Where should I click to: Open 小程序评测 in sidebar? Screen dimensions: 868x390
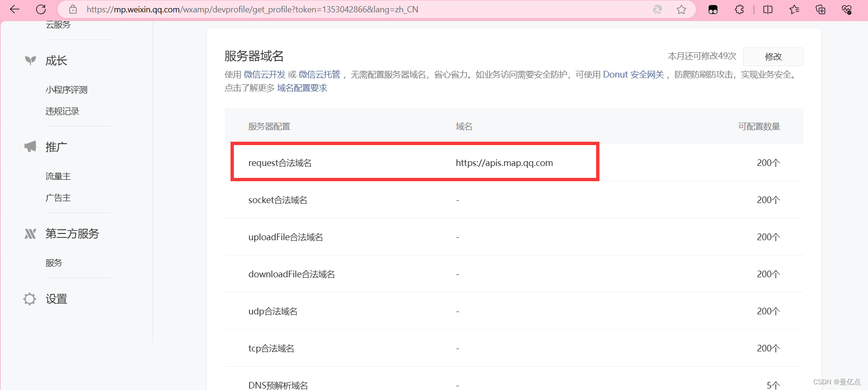(x=67, y=90)
